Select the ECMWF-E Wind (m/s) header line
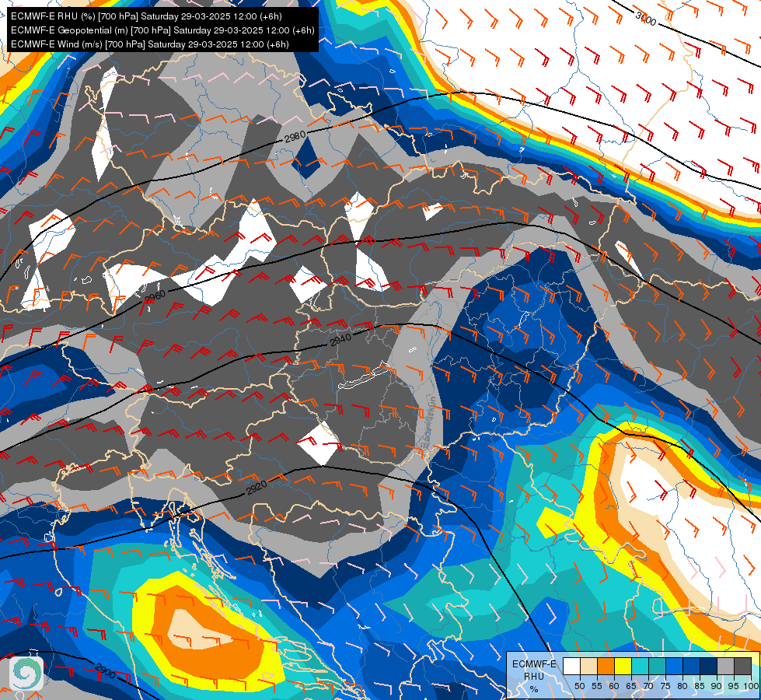Screen dimensions: 761x700 point(150,44)
